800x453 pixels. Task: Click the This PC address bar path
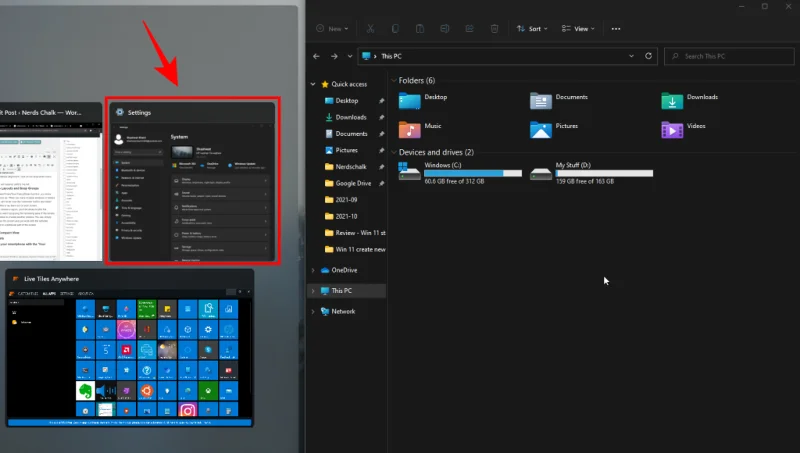coord(391,56)
